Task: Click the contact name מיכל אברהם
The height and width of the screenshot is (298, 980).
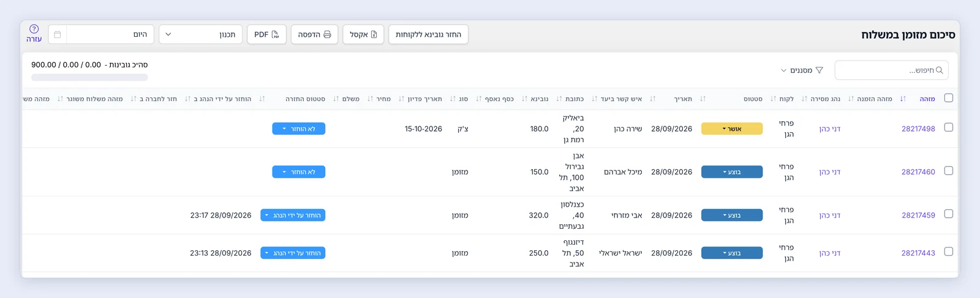Action: click(x=623, y=172)
